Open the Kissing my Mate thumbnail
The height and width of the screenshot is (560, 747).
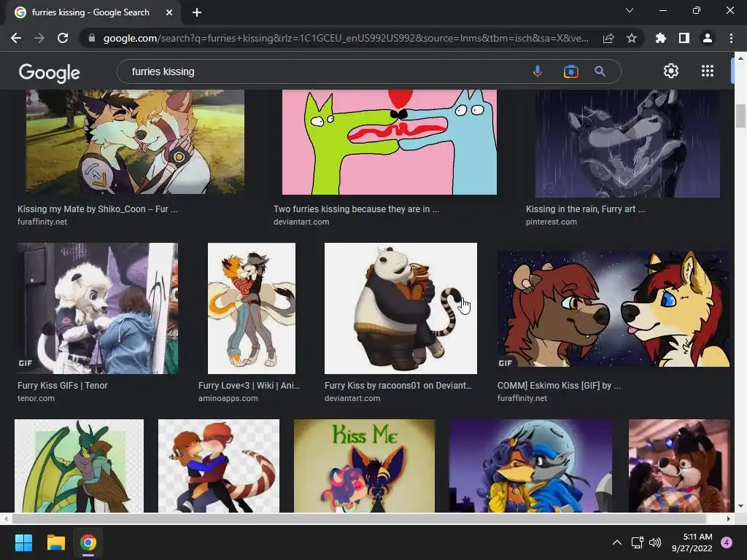[x=135, y=141]
